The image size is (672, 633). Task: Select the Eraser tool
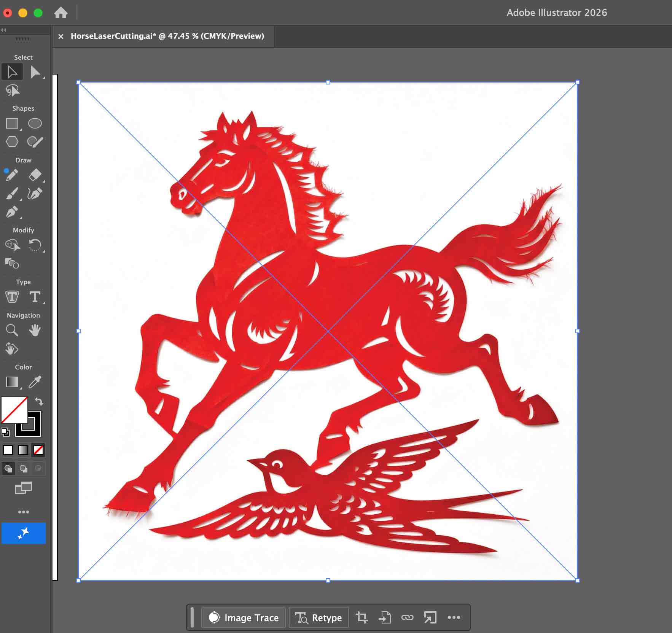(35, 174)
